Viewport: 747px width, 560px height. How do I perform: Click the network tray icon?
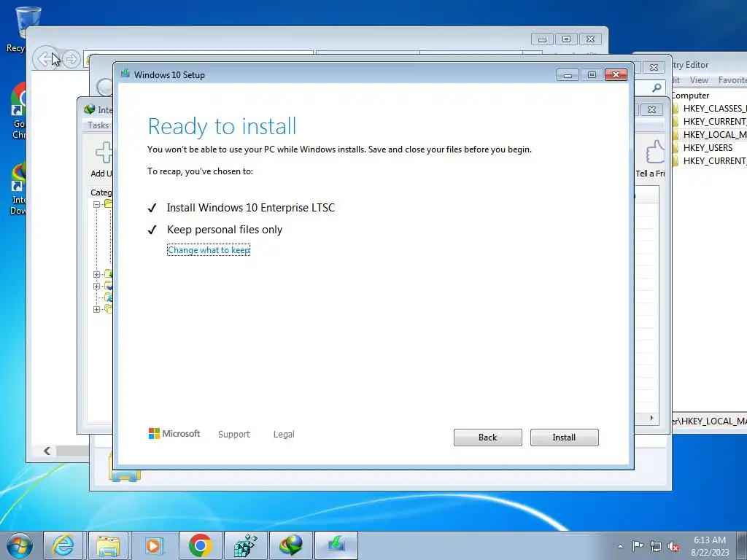pyautogui.click(x=656, y=546)
